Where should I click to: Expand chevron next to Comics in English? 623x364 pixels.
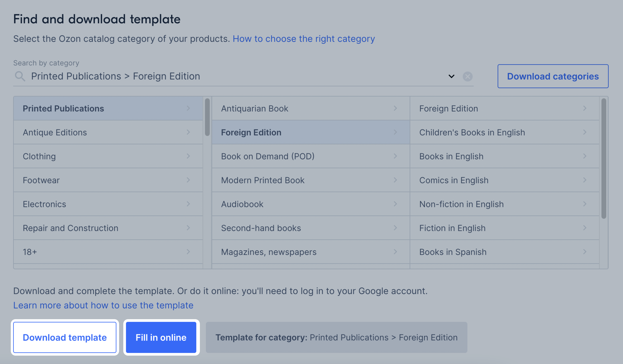(x=585, y=180)
